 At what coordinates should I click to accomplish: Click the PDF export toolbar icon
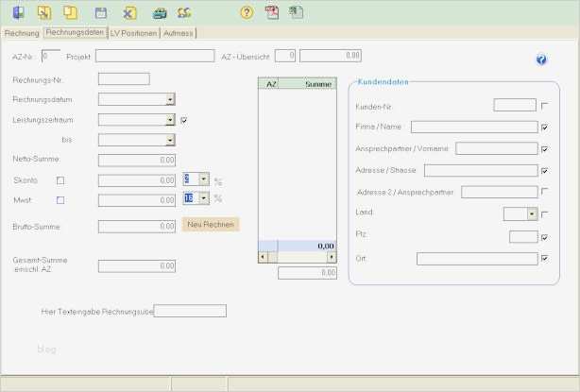click(x=271, y=12)
